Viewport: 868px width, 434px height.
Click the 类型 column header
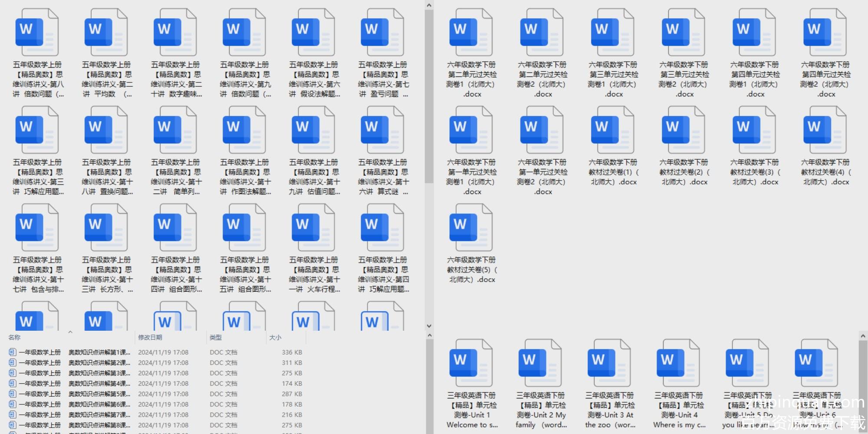(x=216, y=337)
